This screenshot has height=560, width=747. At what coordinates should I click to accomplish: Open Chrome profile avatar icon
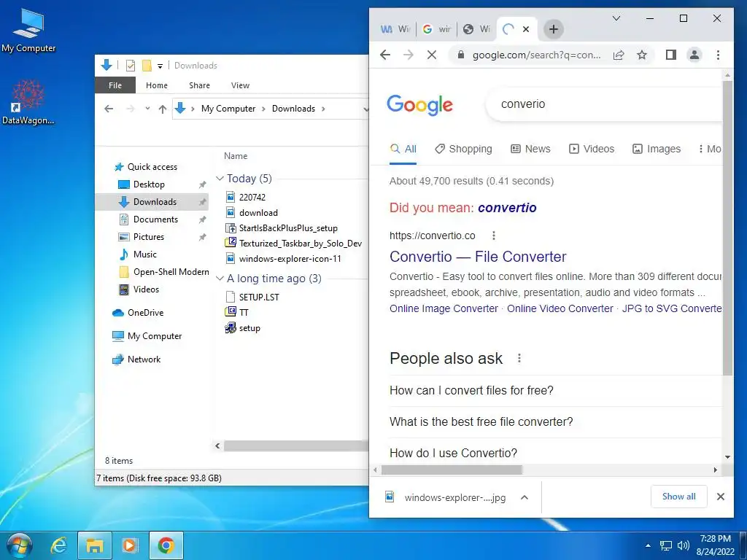694,55
